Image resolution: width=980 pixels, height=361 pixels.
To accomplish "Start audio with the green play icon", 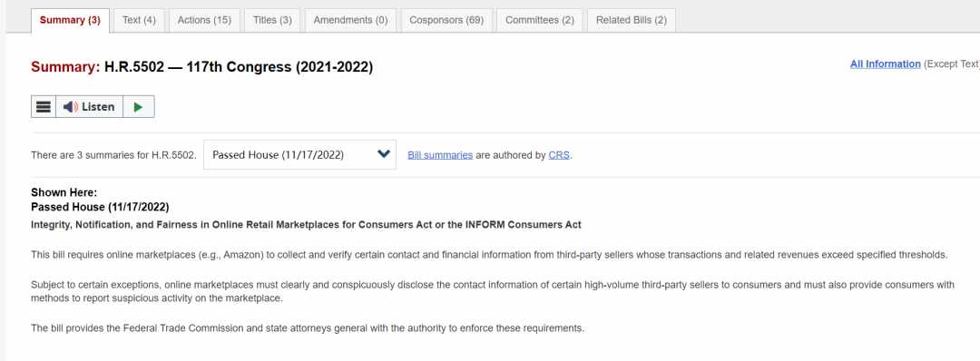I will [x=138, y=107].
